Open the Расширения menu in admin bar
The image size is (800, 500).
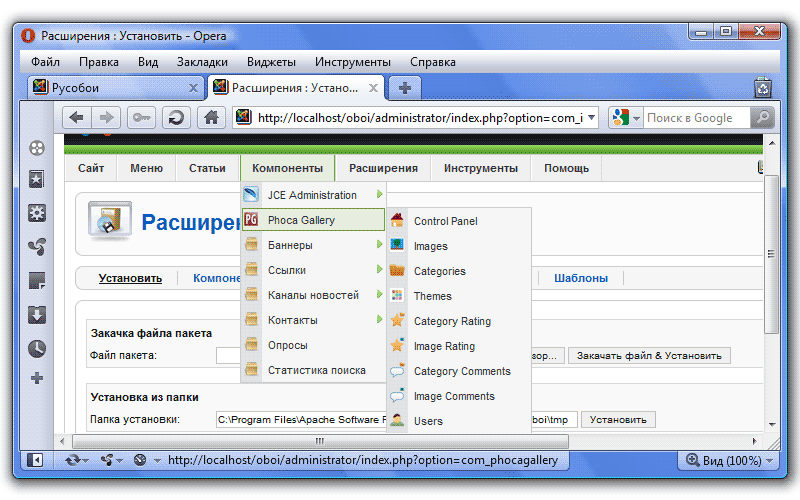click(383, 168)
